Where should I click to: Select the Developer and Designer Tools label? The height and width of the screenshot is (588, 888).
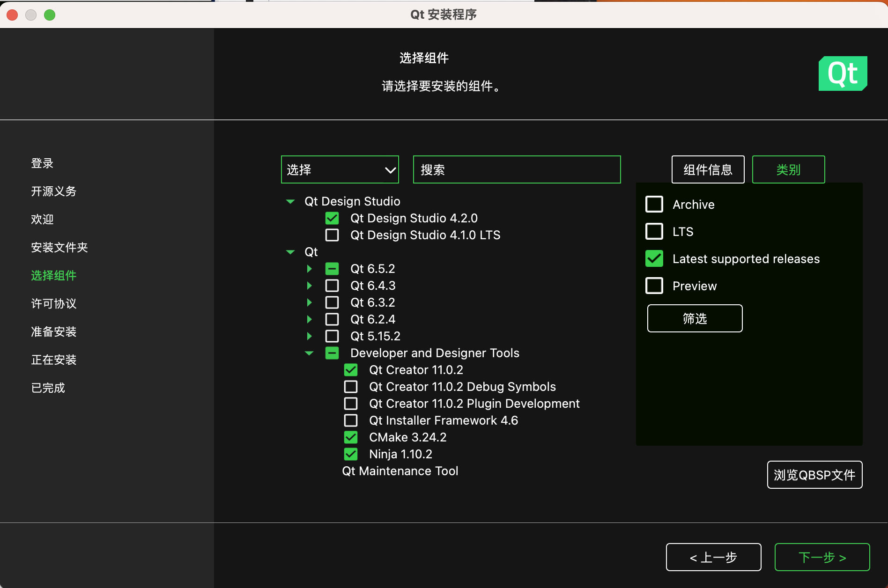point(435,353)
